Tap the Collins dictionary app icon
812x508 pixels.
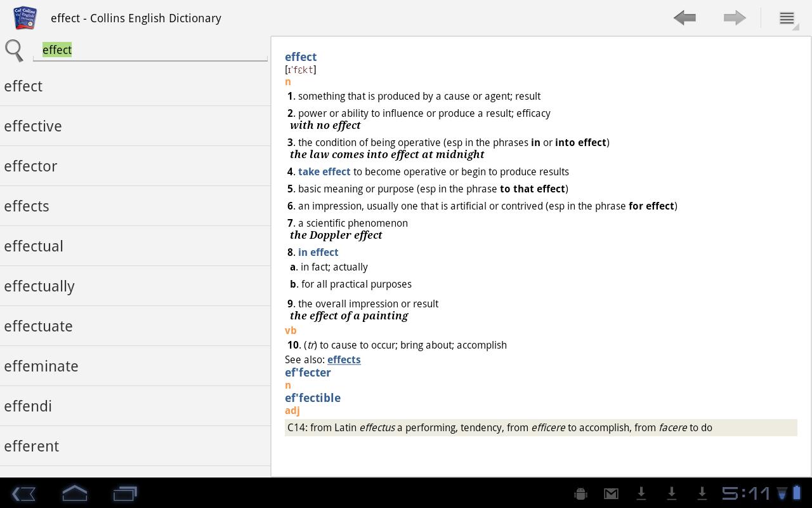24,18
